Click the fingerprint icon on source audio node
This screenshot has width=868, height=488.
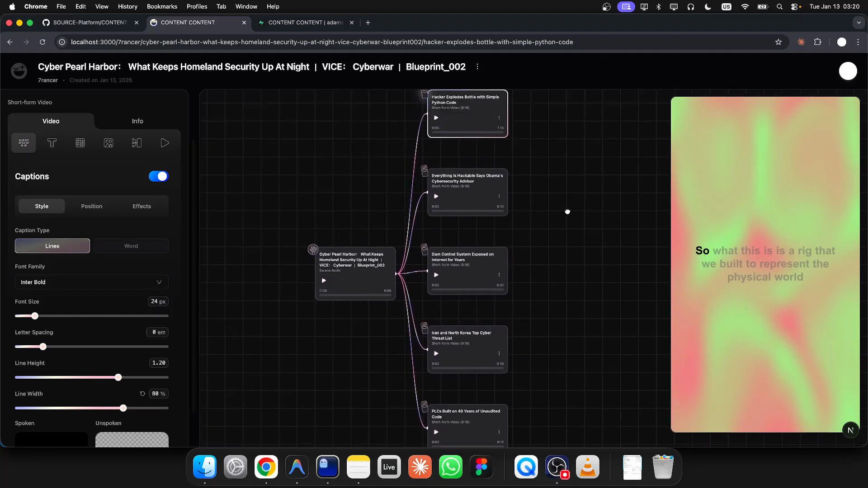pos(313,249)
